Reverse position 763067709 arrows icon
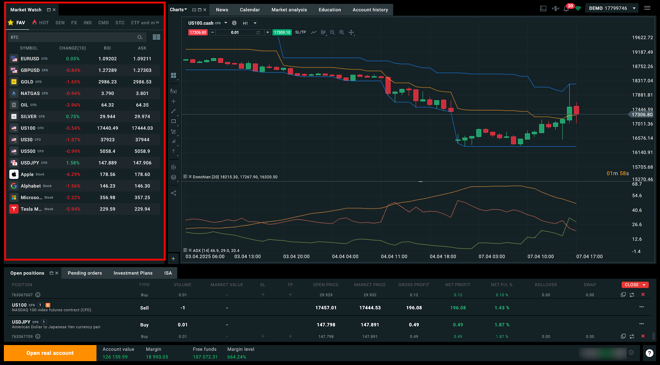 tap(632, 336)
